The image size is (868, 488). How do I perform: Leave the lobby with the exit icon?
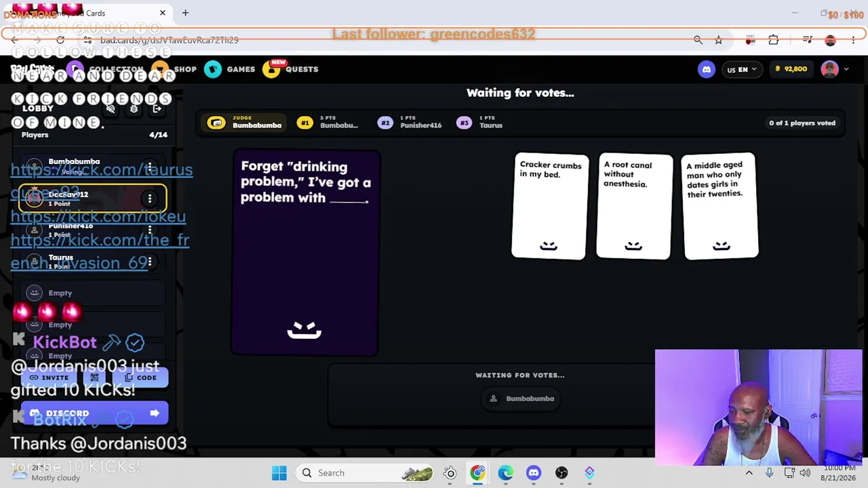pos(157,108)
